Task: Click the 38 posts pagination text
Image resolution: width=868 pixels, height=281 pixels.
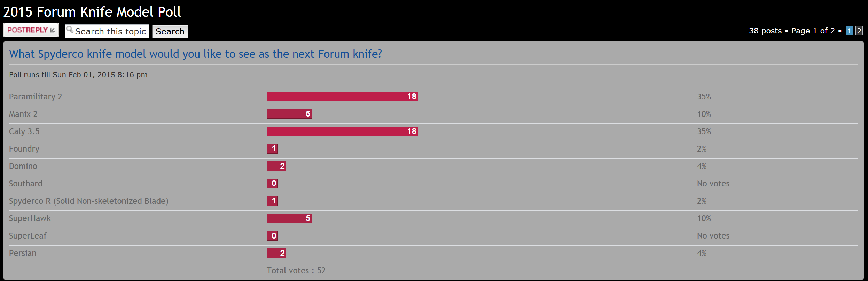Action: (x=765, y=31)
